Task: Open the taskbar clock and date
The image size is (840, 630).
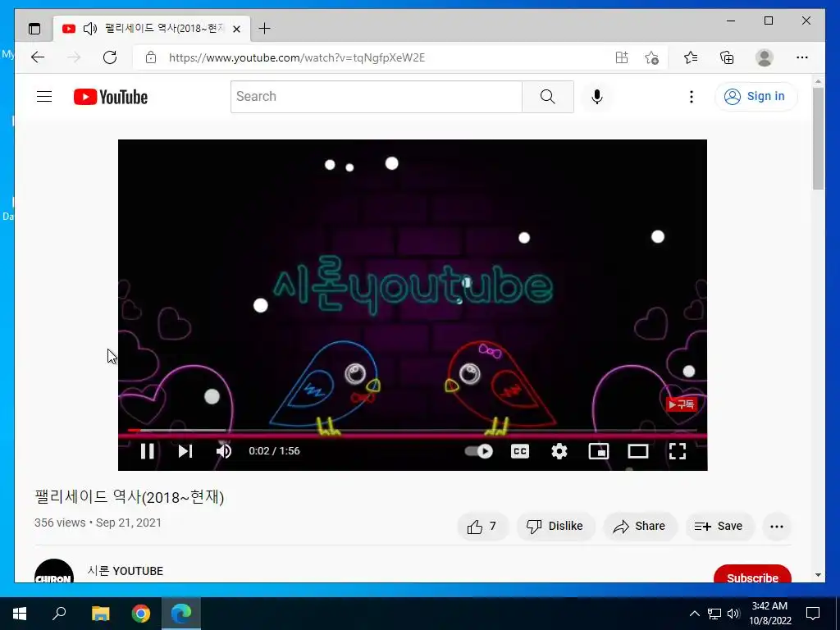Action: [769, 614]
